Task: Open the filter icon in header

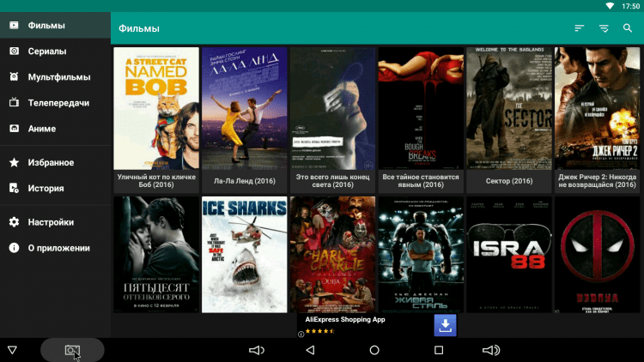Action: click(x=604, y=28)
